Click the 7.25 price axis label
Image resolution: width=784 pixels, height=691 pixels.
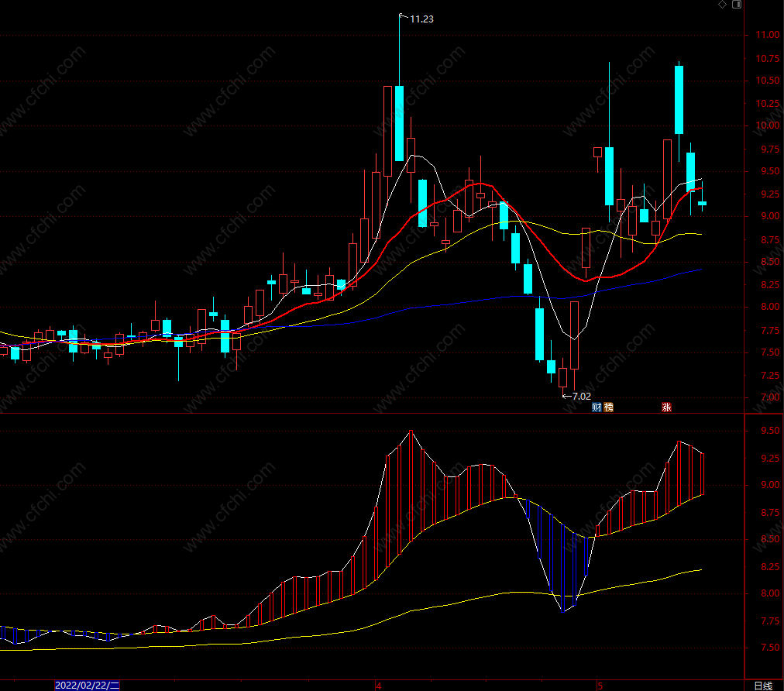[x=770, y=375]
